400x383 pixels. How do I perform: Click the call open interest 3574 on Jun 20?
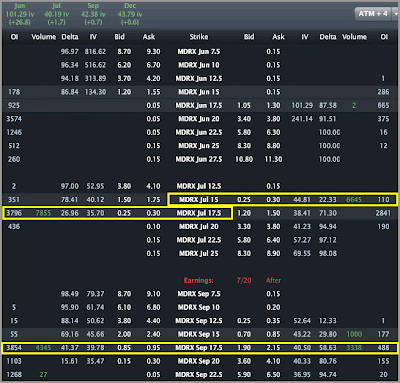tap(14, 119)
